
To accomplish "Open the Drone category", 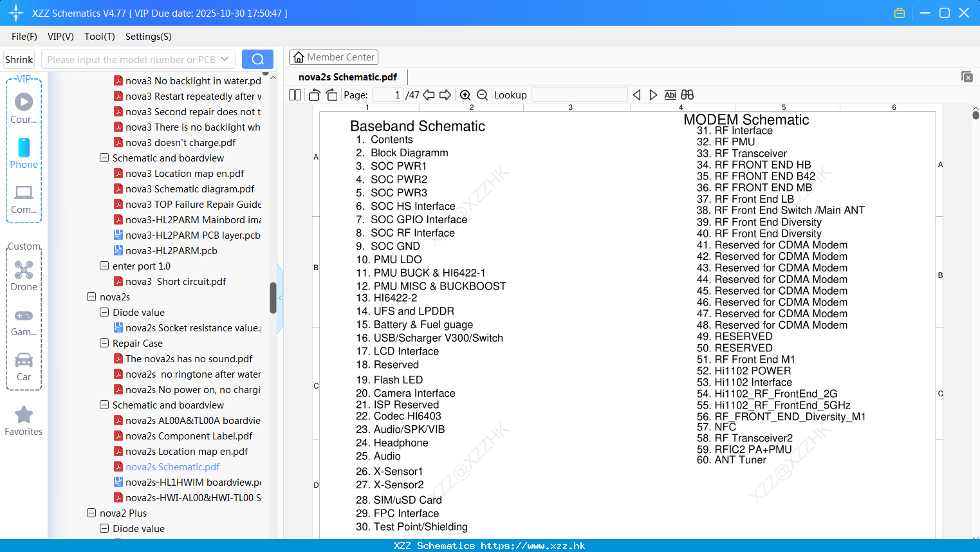I will tap(24, 270).
